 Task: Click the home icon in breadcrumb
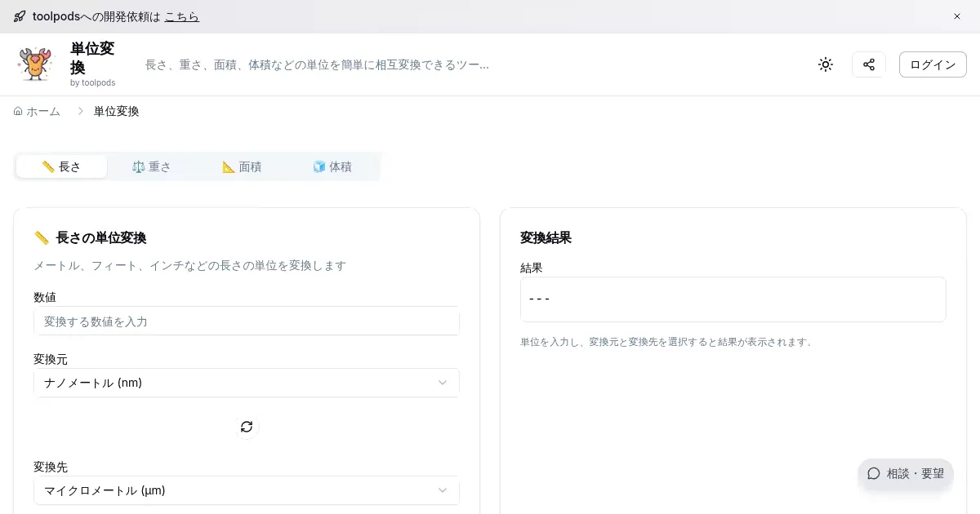point(18,111)
